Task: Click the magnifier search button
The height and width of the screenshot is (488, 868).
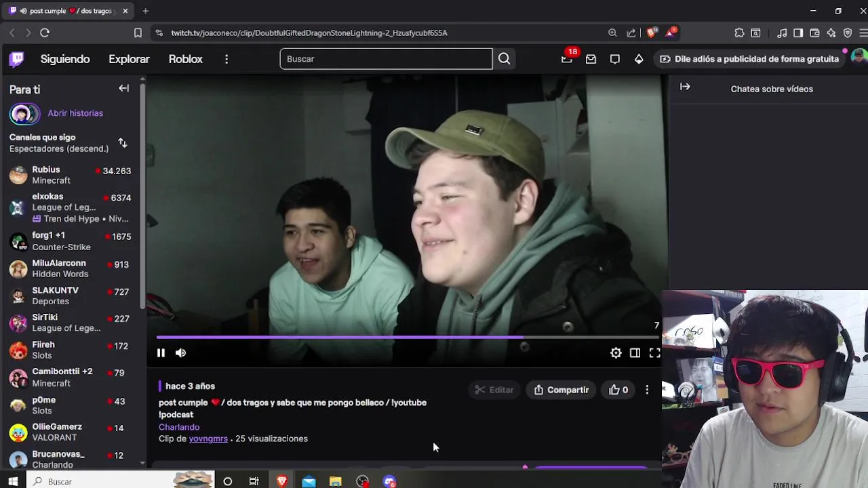Action: click(504, 59)
